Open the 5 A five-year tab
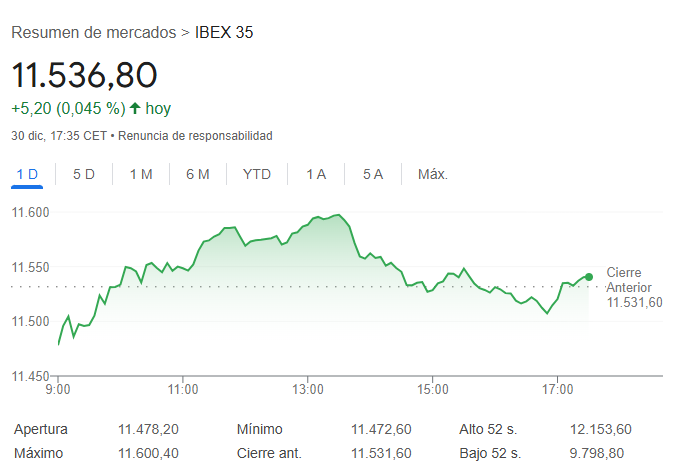This screenshot has height=473, width=682. (373, 174)
